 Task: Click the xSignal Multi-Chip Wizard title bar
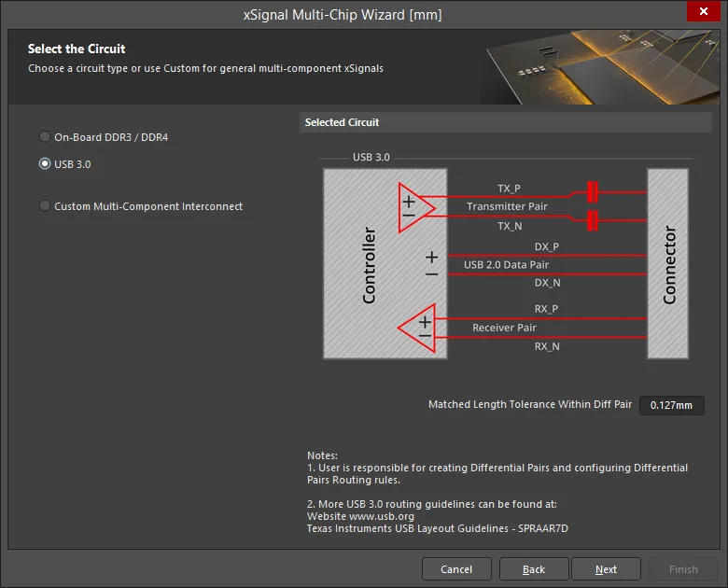click(343, 15)
